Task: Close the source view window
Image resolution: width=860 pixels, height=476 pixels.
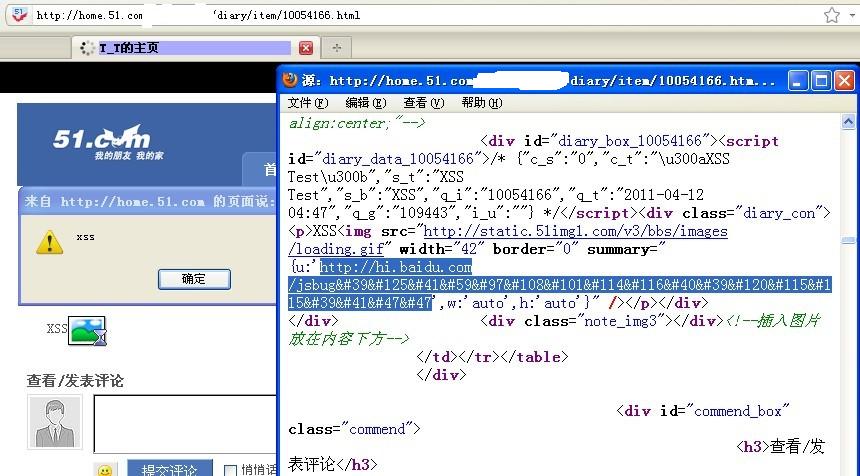Action: [x=844, y=81]
